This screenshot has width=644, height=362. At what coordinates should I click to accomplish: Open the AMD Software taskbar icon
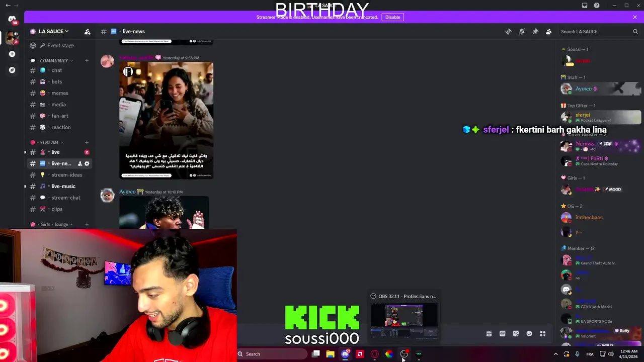pyautogui.click(x=360, y=354)
